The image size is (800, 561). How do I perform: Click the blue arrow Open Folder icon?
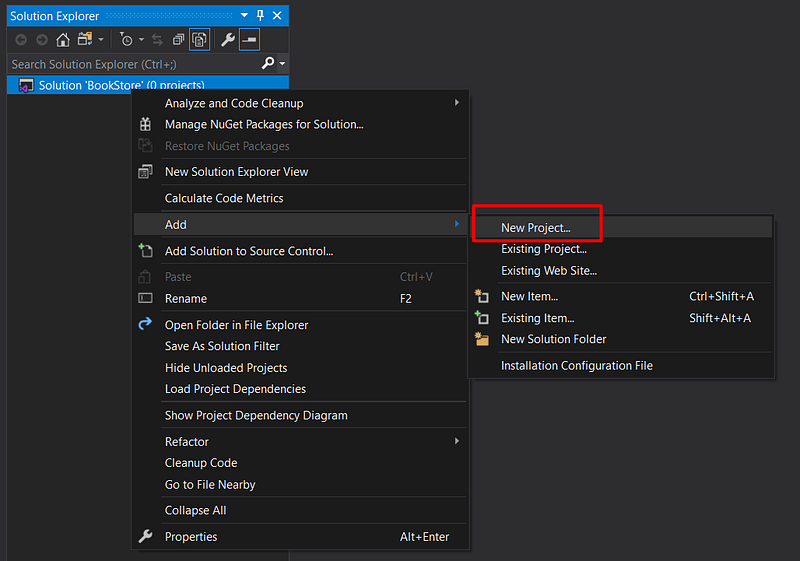click(x=145, y=323)
